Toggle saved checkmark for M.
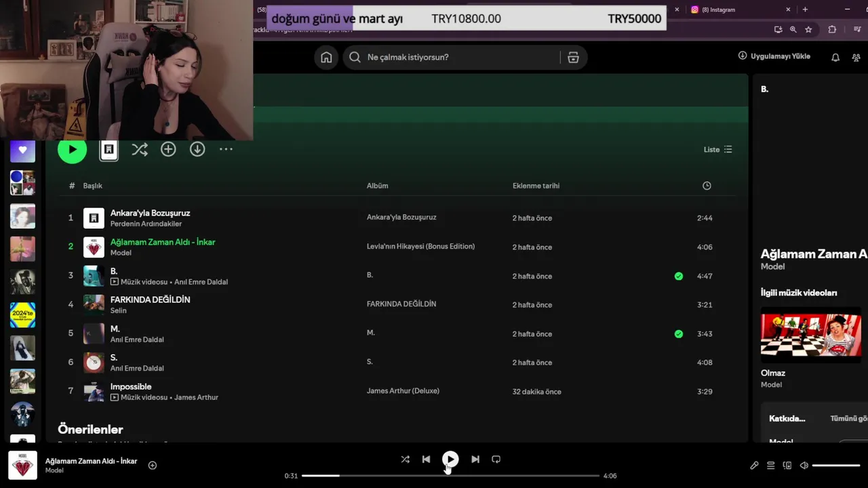 (x=679, y=333)
